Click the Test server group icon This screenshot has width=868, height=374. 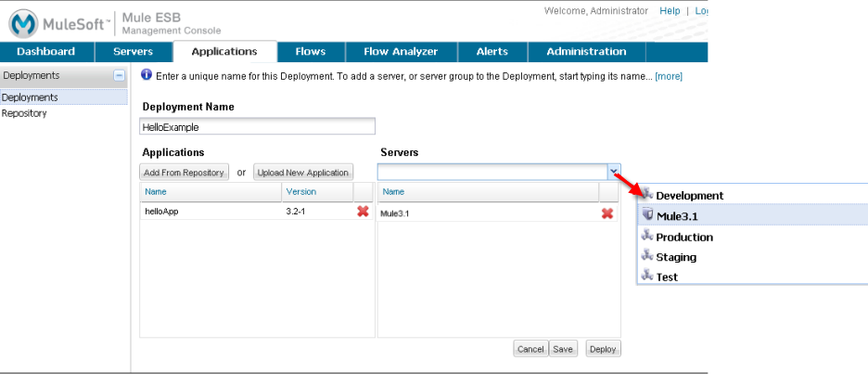(x=647, y=276)
